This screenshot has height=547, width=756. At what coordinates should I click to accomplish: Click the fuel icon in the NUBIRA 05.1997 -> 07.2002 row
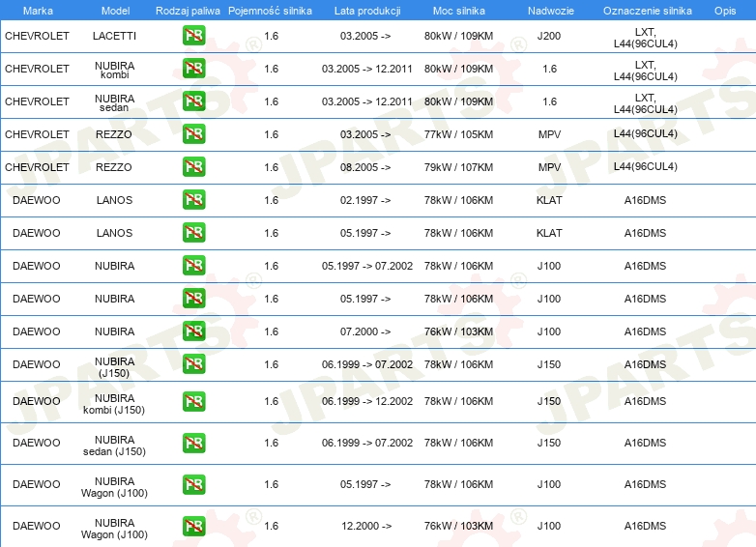pyautogui.click(x=193, y=265)
